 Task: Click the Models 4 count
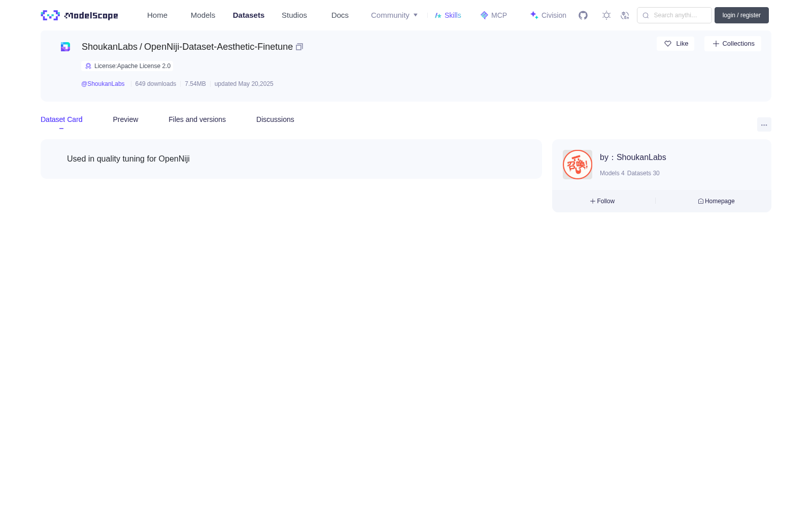pos(612,173)
